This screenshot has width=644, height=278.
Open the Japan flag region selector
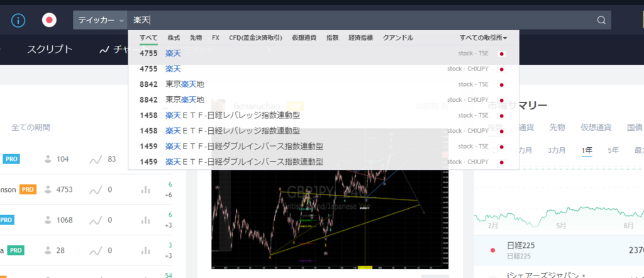pos(49,20)
